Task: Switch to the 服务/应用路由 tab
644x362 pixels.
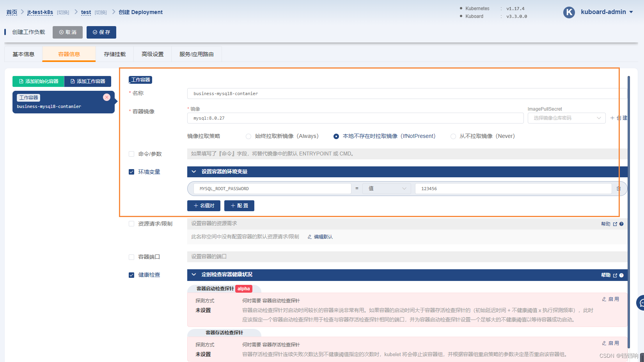Action: (197, 54)
